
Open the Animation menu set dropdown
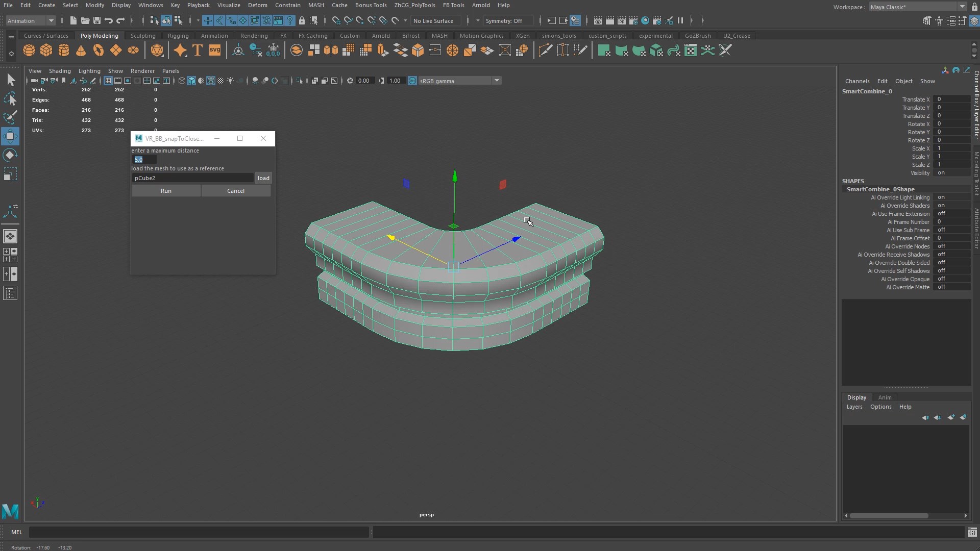(x=31, y=21)
